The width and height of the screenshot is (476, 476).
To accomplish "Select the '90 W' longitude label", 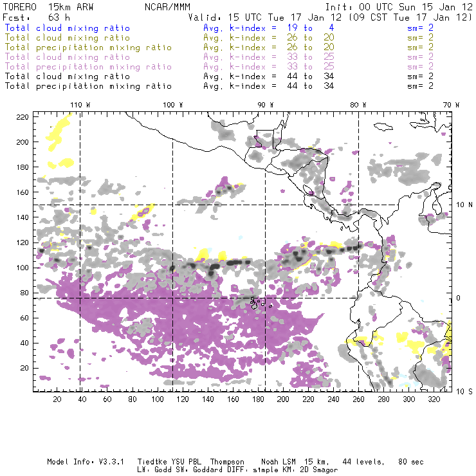I will click(x=266, y=105).
